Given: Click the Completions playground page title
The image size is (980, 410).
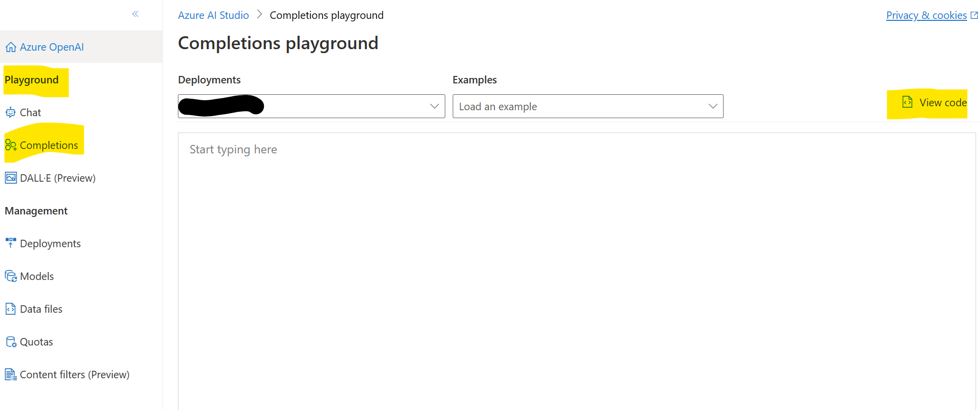Looking at the screenshot, I should point(278,43).
